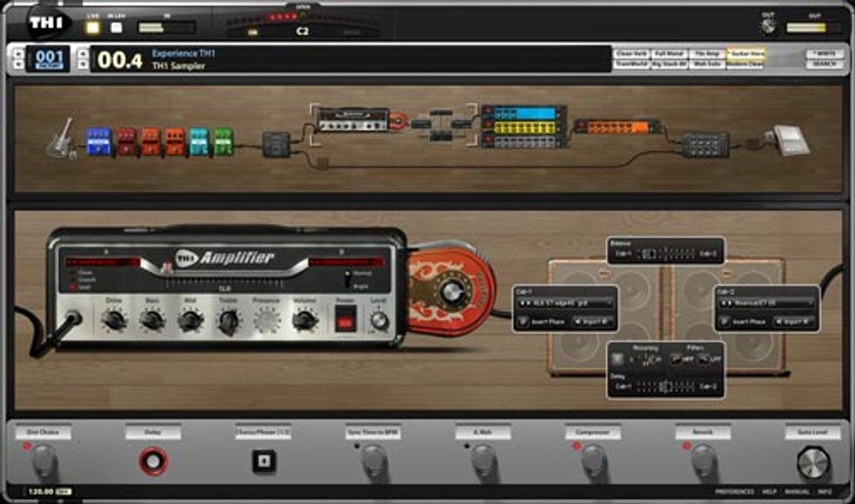Image resolution: width=855 pixels, height=504 pixels.
Task: Toggle the Delay red footswitch
Action: [154, 461]
